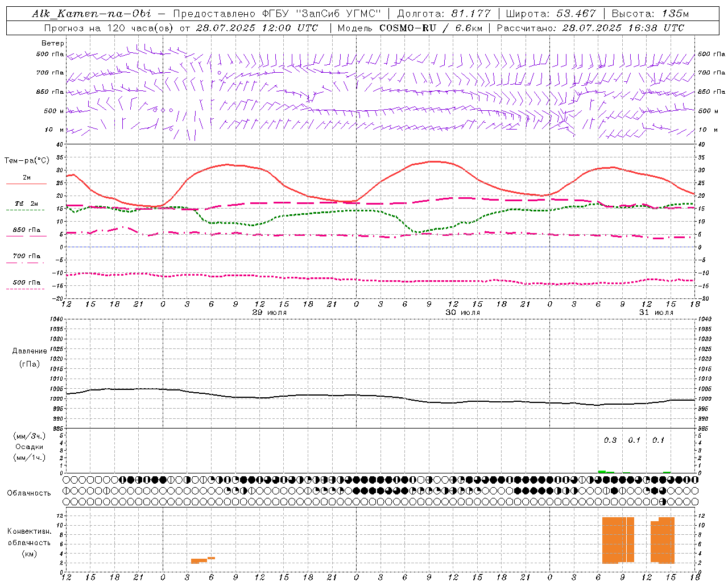This screenshot has width=728, height=582.
Task: Select the 'Широта: 53.467' latitude value
Action: click(x=551, y=14)
